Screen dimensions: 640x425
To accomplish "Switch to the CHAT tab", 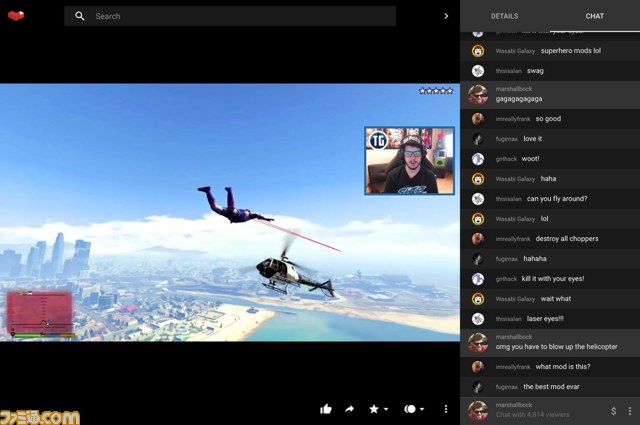I will [594, 16].
